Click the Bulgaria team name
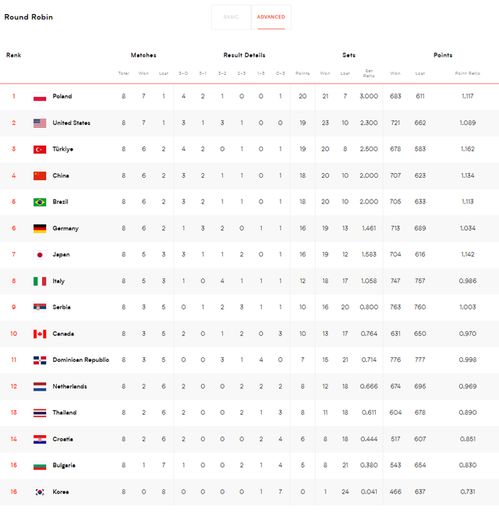This screenshot has width=499, height=517. [x=64, y=465]
